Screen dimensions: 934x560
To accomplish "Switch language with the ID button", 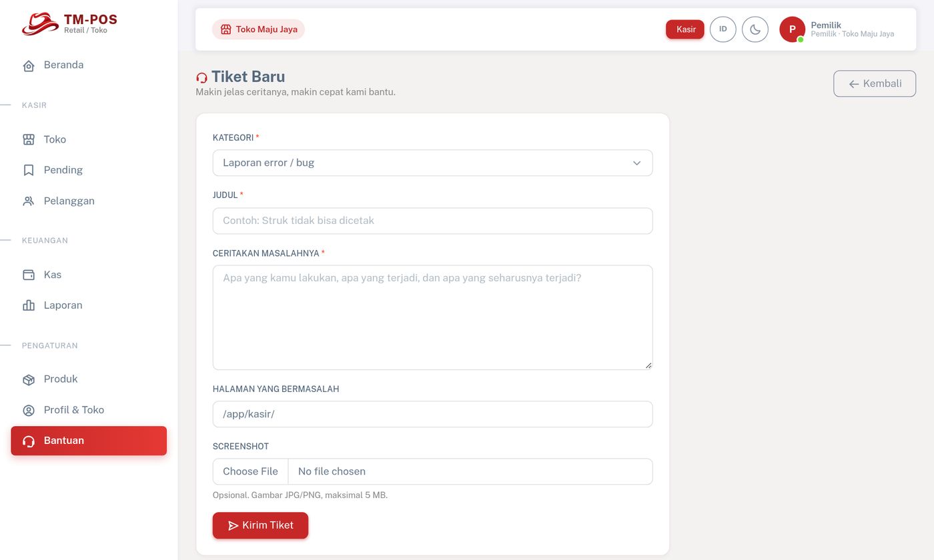I will click(x=723, y=29).
